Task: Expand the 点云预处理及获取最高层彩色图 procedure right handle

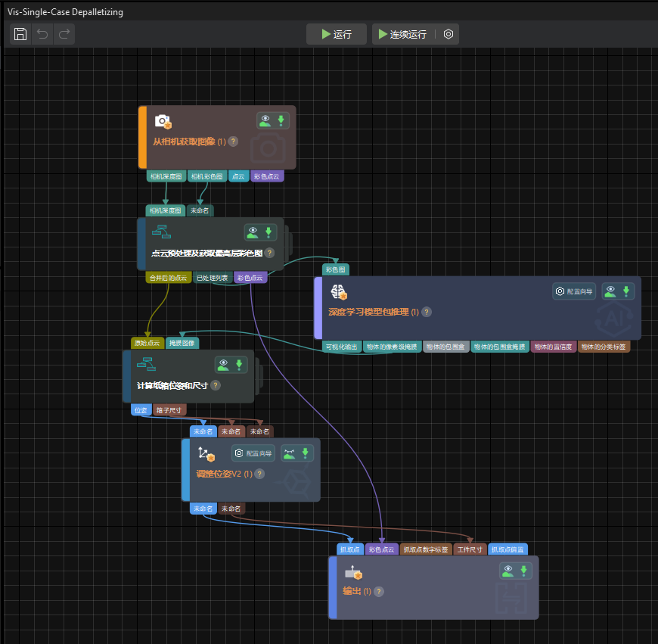Action: pos(288,244)
